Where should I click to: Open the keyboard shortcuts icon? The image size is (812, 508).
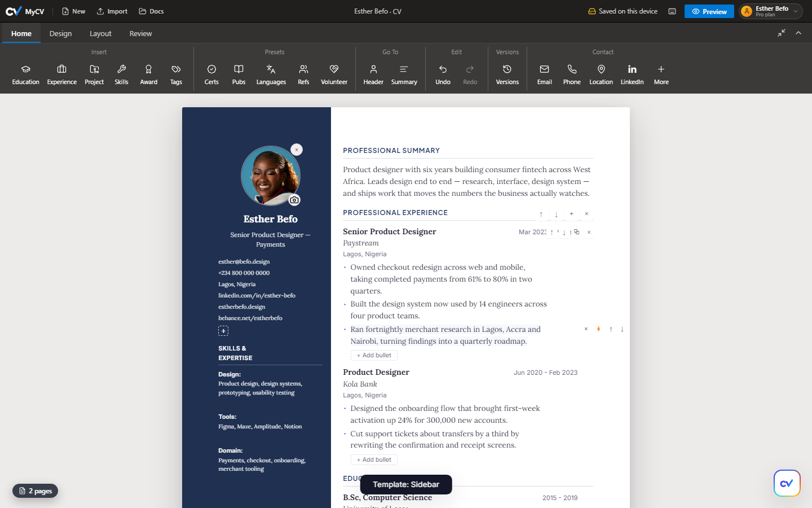[672, 11]
